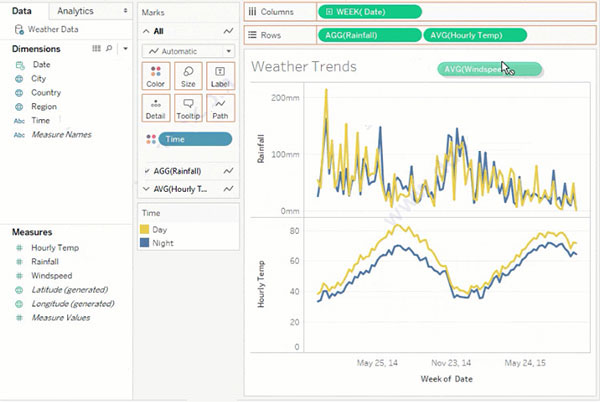Viewport: 600px width, 402px height.
Task: Select the Windspeed measure field
Action: click(x=51, y=275)
